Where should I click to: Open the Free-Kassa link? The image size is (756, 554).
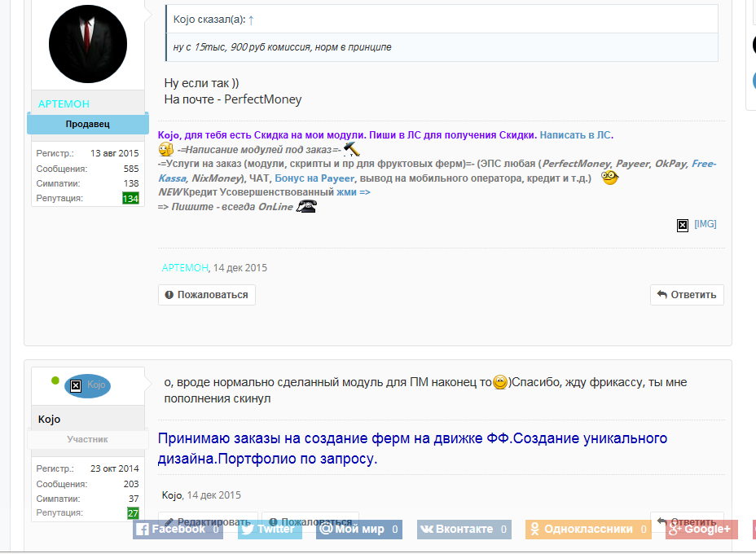pyautogui.click(x=437, y=171)
